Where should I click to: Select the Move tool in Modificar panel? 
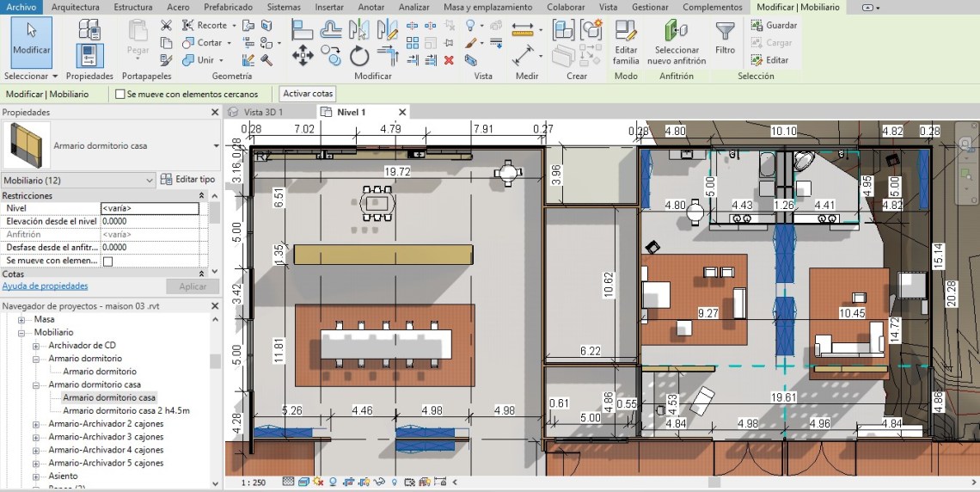click(303, 57)
